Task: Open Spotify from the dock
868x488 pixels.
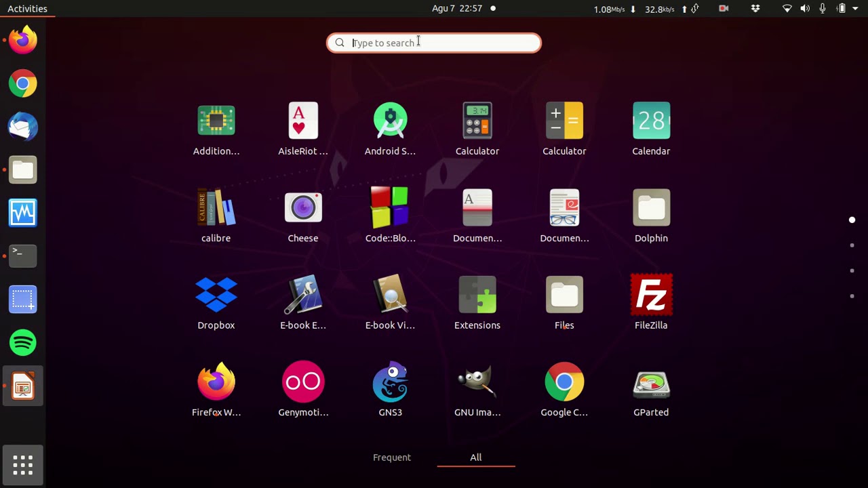Action: click(x=23, y=343)
